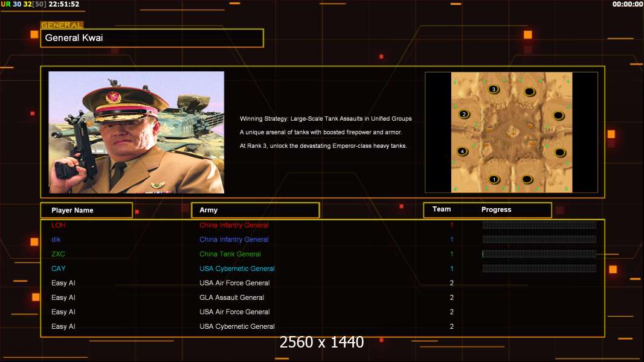Click the Player Name column header

[86, 210]
